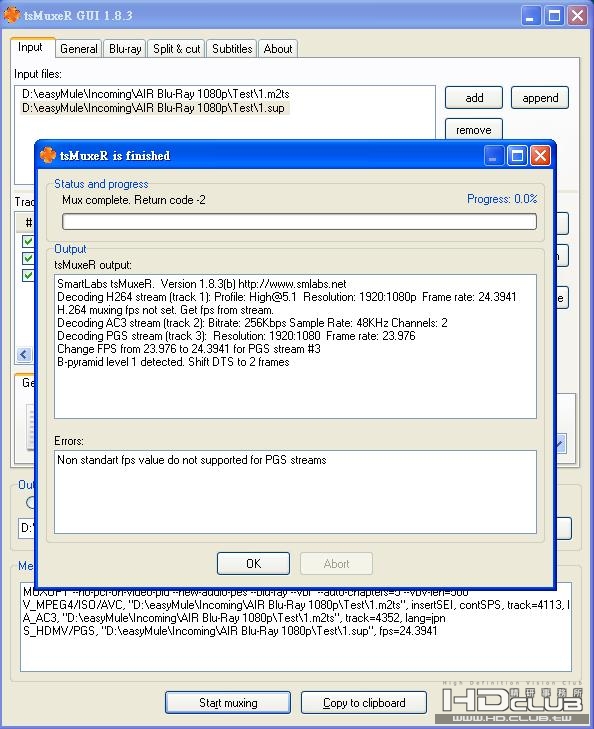Maximize the 'tsMuxeR is finished' dialog
This screenshot has height=729, width=594.
tap(517, 155)
